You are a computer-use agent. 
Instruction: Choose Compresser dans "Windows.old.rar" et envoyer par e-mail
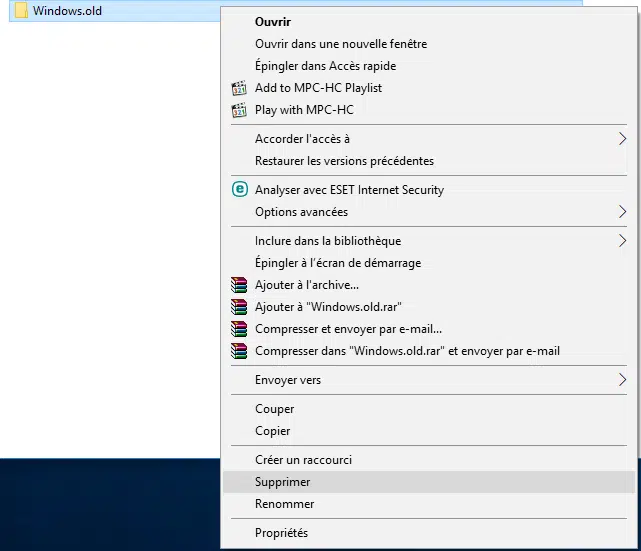(429, 351)
